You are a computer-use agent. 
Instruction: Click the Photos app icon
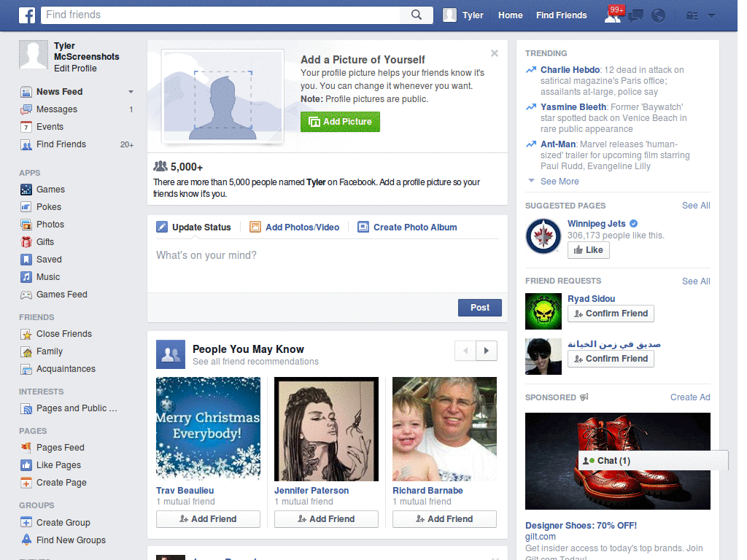coord(26,225)
